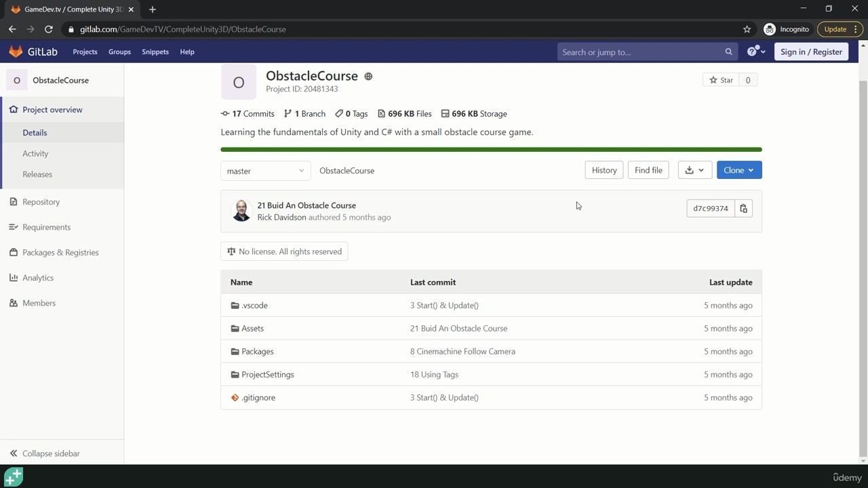Click the Chrome Update button
868x488 pixels.
(840, 29)
